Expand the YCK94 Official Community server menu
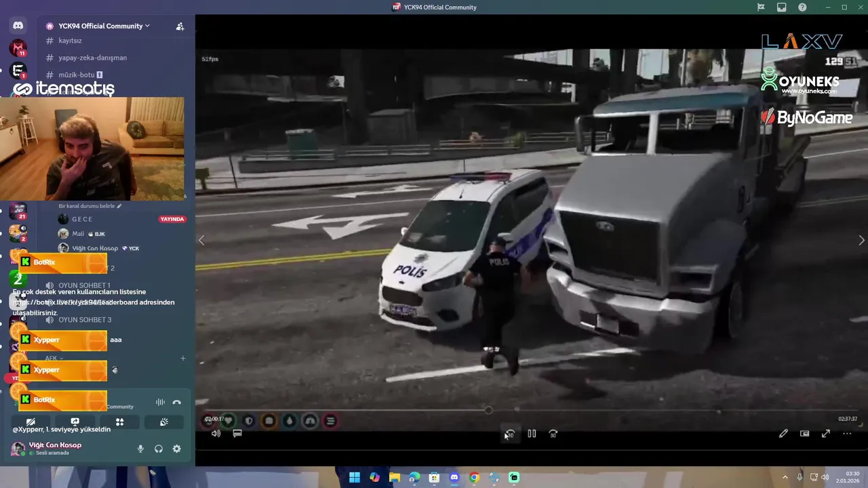Screen dimensions: 868x488 [x=104, y=26]
